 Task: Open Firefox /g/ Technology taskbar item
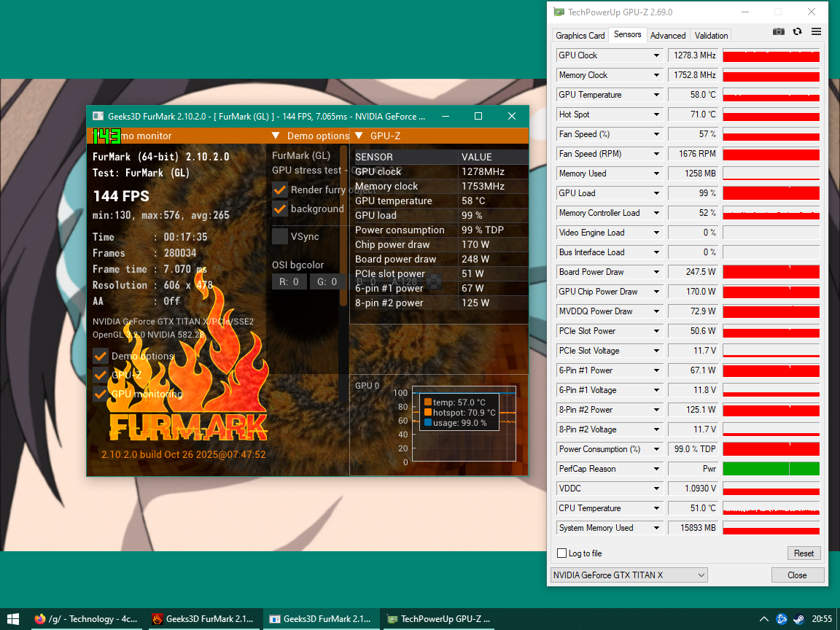[x=86, y=619]
